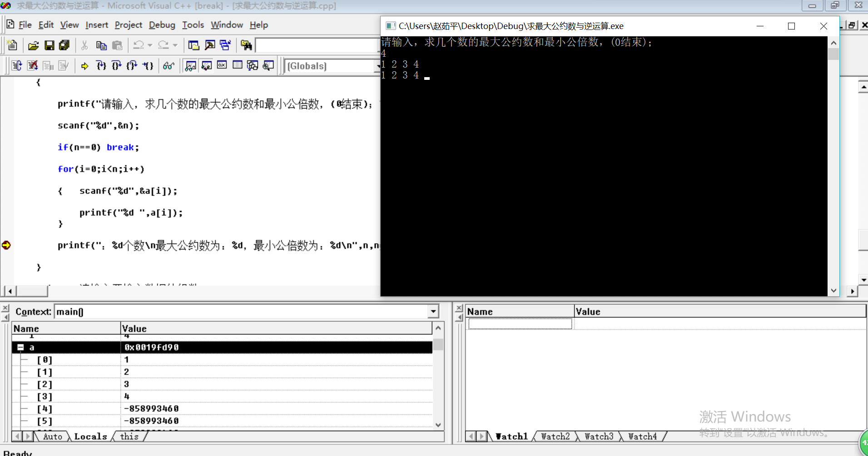
Task: Click the Step Into icon
Action: click(x=101, y=66)
